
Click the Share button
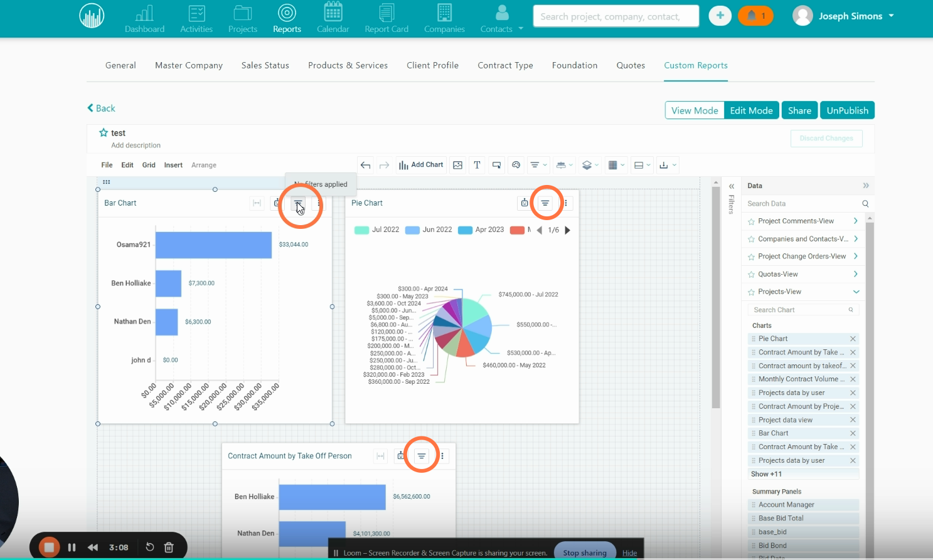(799, 110)
